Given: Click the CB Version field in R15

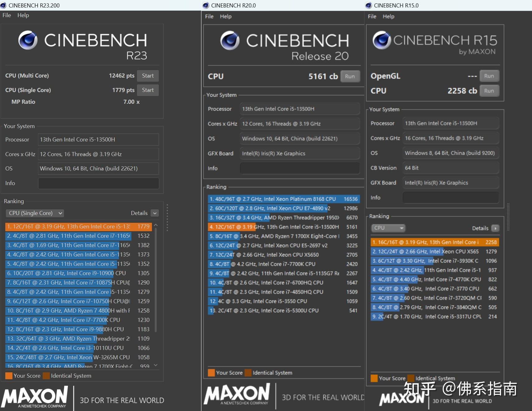Looking at the screenshot, I should click(451, 168).
